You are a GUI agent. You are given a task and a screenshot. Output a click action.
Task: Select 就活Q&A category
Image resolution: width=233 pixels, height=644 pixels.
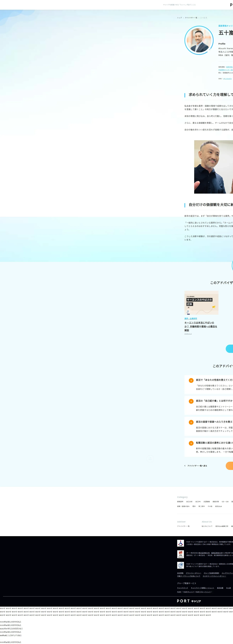[x=219, y=506]
